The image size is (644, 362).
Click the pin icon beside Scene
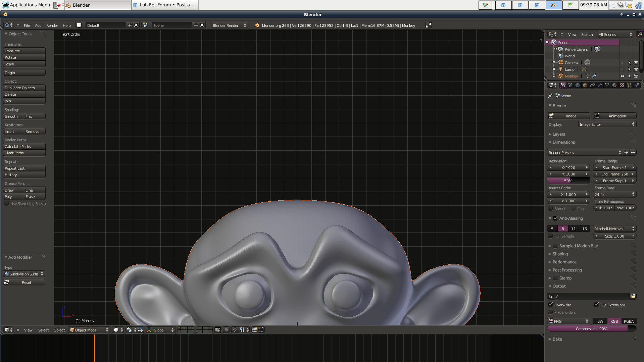[x=550, y=96]
